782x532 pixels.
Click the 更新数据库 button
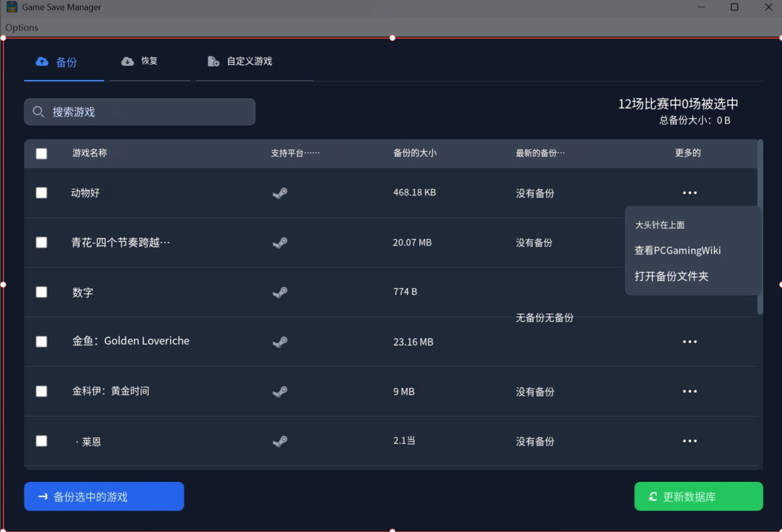point(699,497)
